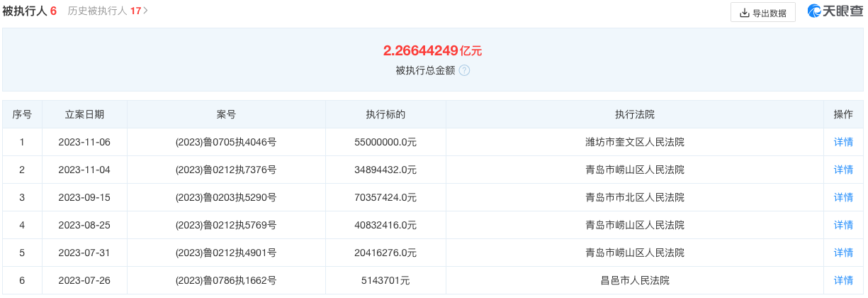Expand 历史被执行人 17 chevron arrow
The image size is (868, 298).
click(145, 11)
